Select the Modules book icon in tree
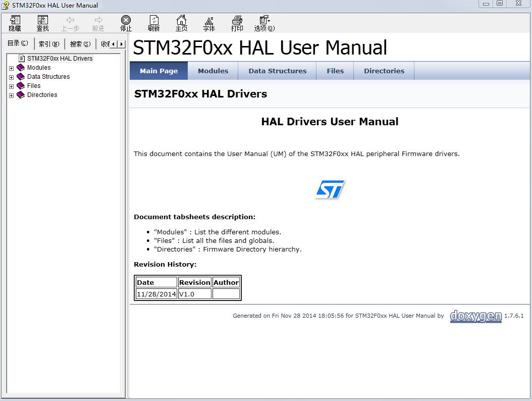Image resolution: width=532 pixels, height=401 pixels. click(21, 68)
